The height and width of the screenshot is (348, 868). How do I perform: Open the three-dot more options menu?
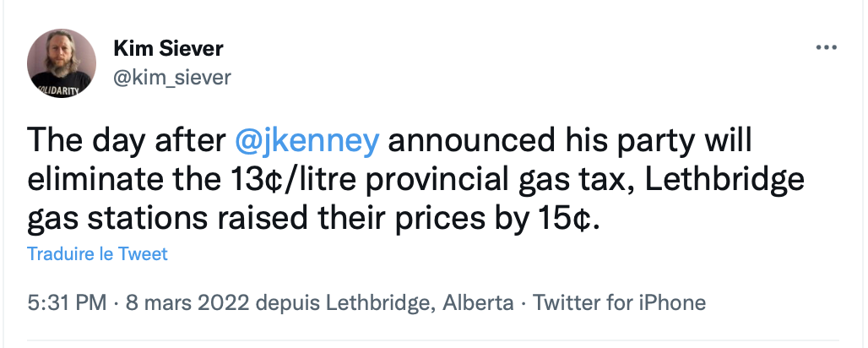pyautogui.click(x=827, y=48)
